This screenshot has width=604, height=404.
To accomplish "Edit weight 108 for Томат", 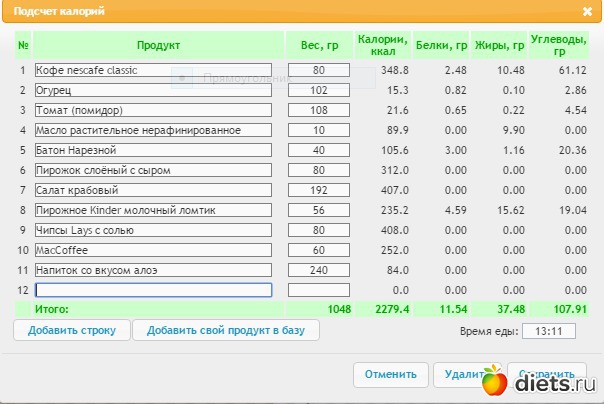I will [x=319, y=110].
